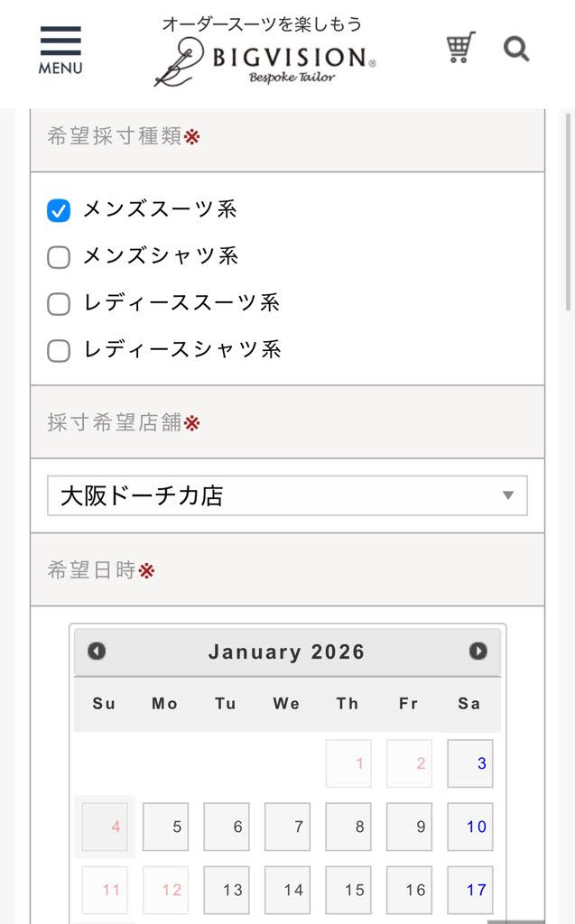Open the 大阪ドーチカ店 store dropdown
This screenshot has width=575, height=924.
(x=287, y=495)
